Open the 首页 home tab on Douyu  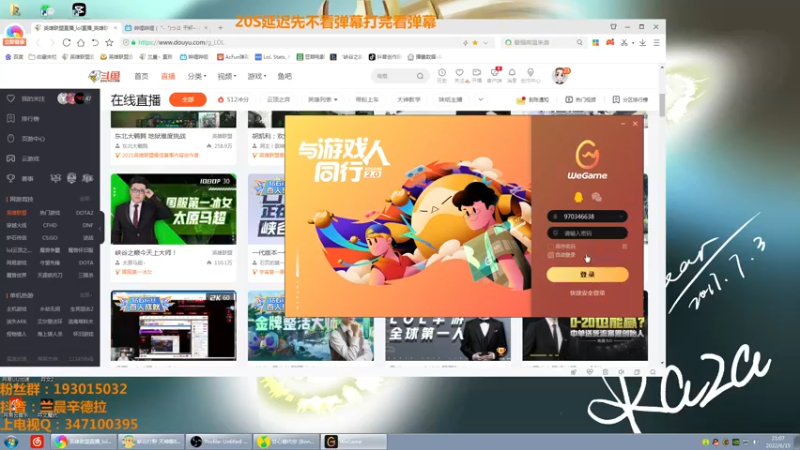pyautogui.click(x=141, y=77)
